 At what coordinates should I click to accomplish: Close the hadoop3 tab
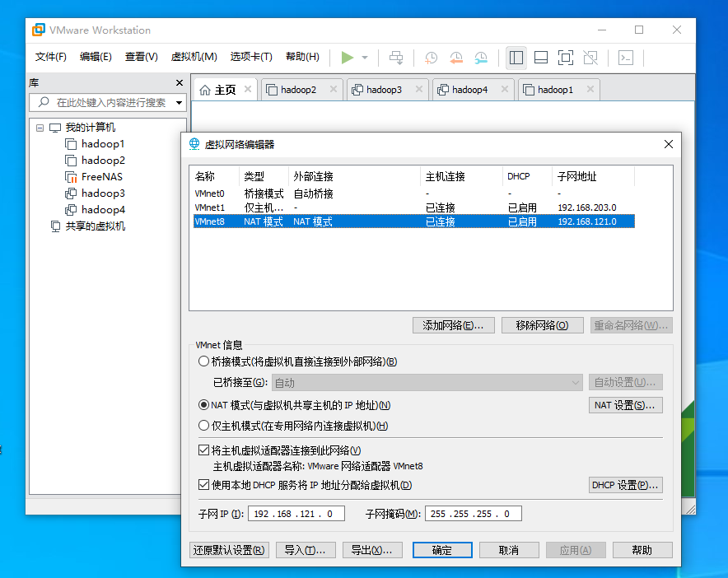[419, 89]
